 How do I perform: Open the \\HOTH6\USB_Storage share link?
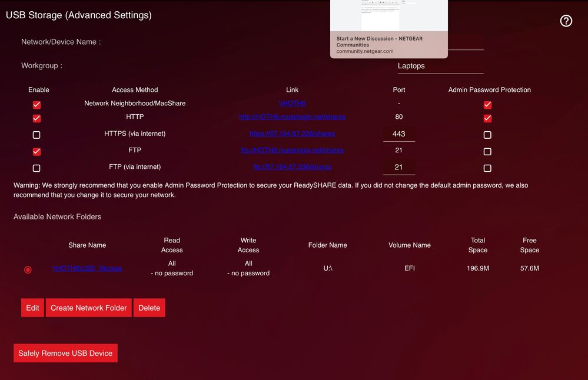(x=87, y=268)
